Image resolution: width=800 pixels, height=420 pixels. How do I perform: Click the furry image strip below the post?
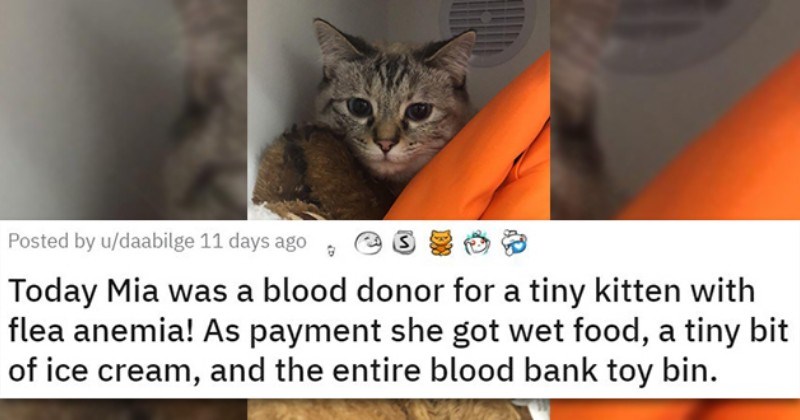[398, 409]
